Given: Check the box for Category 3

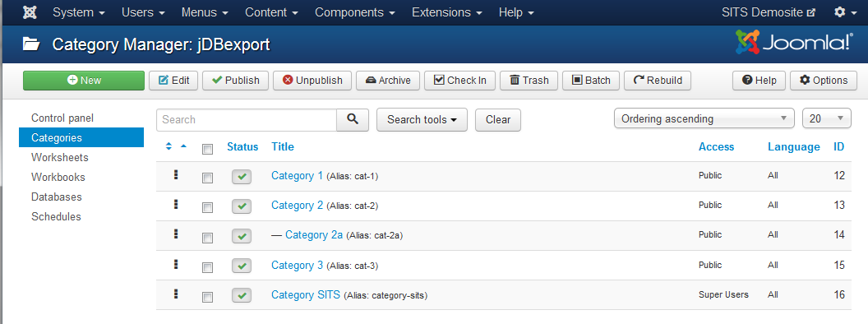Looking at the screenshot, I should coord(208,267).
